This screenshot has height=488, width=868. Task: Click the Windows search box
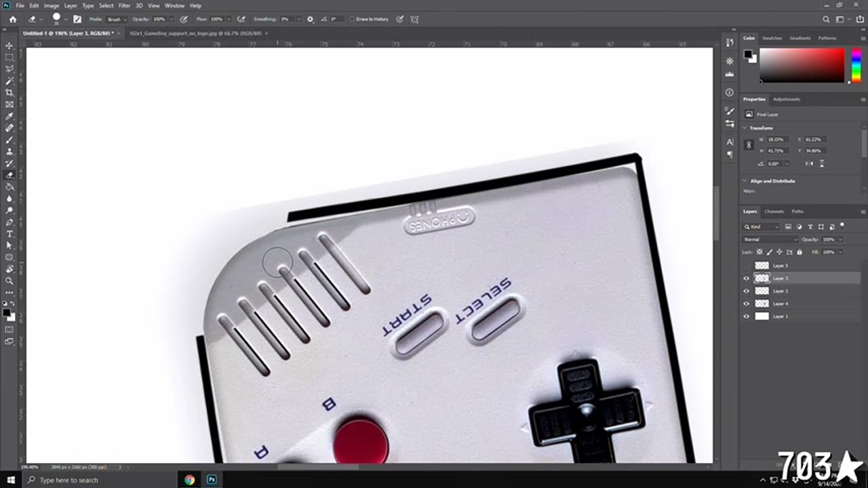[x=100, y=480]
